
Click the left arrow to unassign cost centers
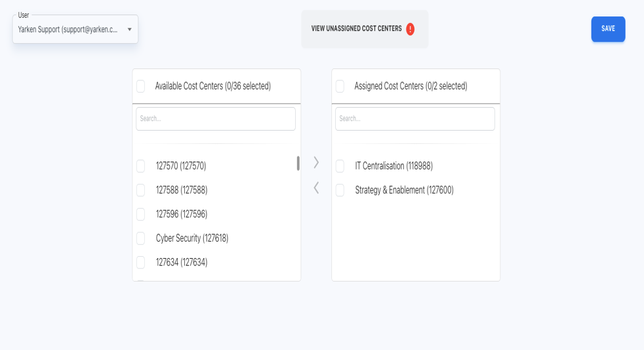(x=316, y=188)
